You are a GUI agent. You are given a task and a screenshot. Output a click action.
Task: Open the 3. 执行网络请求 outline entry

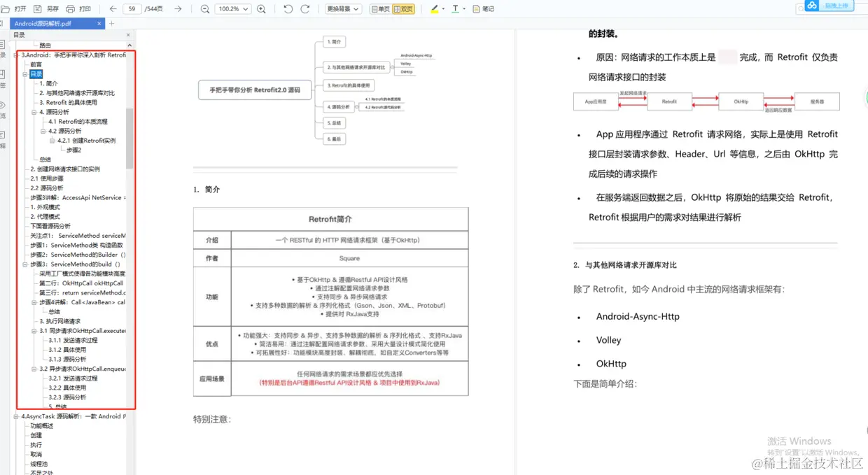59,321
